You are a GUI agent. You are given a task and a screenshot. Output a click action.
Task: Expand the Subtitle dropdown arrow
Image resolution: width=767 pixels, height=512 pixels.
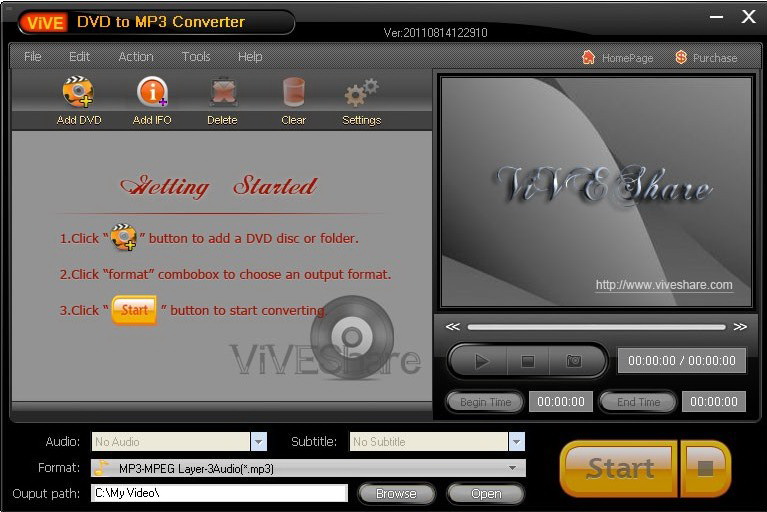point(517,442)
